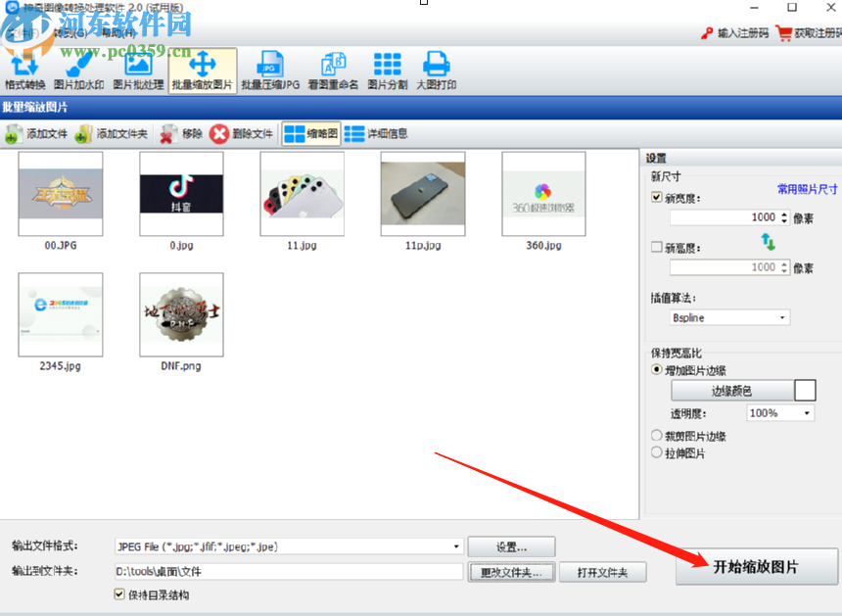Toggle 保持目录结构 checkbox

click(119, 594)
